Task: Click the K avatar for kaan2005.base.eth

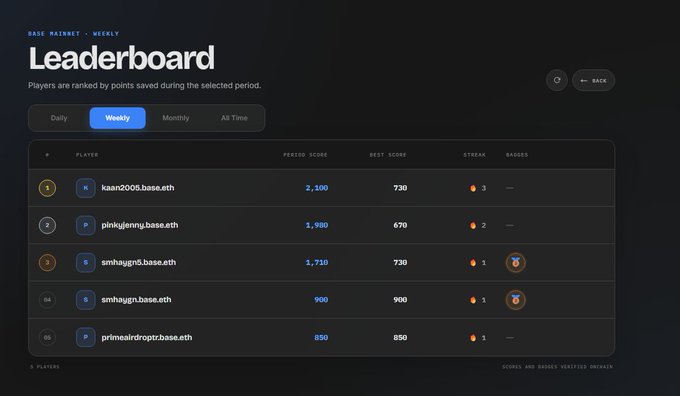Action: [x=85, y=188]
